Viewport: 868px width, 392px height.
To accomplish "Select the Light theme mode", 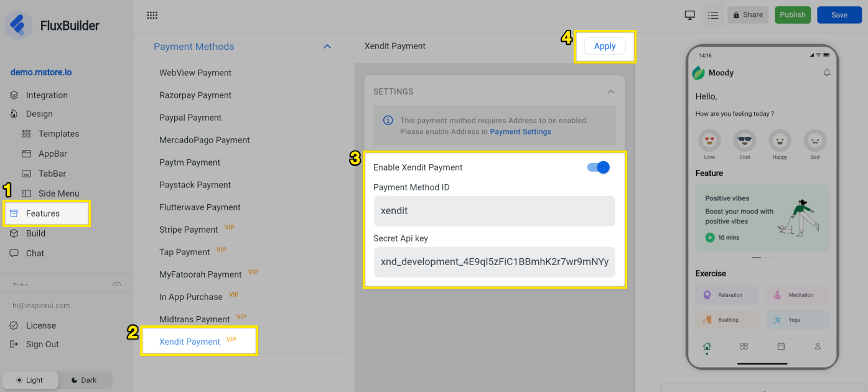I will pyautogui.click(x=30, y=380).
